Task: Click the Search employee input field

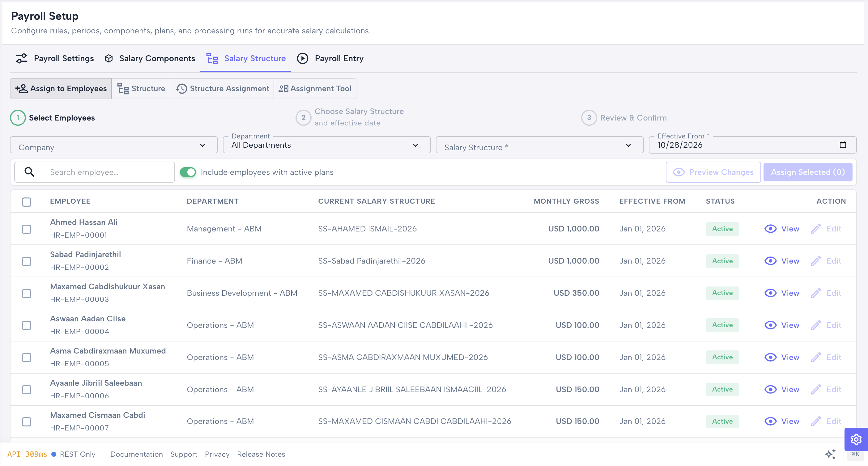Action: pyautogui.click(x=94, y=172)
